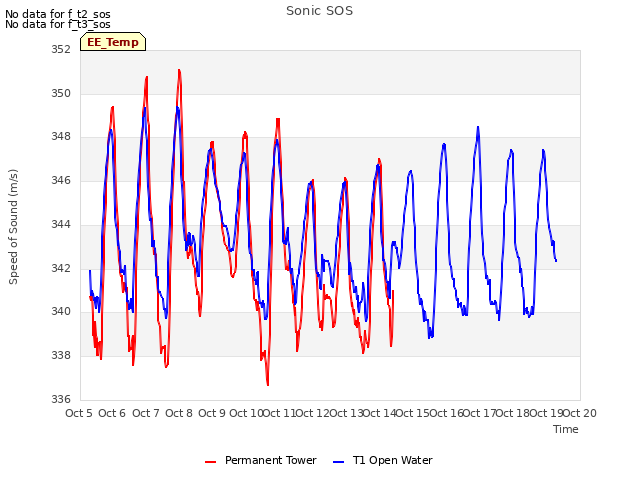
Task: Click the Oct 7 x-axis tick label
Action: (146, 413)
